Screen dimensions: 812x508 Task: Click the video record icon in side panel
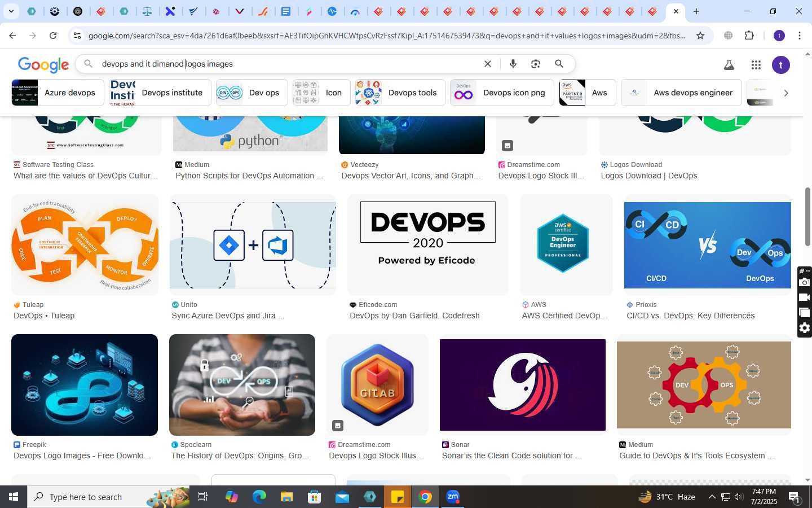point(805,297)
